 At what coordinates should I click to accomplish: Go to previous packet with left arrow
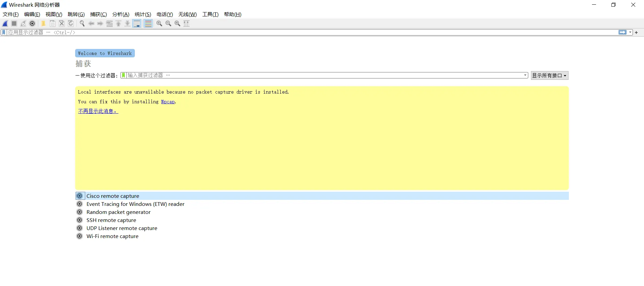pyautogui.click(x=91, y=23)
